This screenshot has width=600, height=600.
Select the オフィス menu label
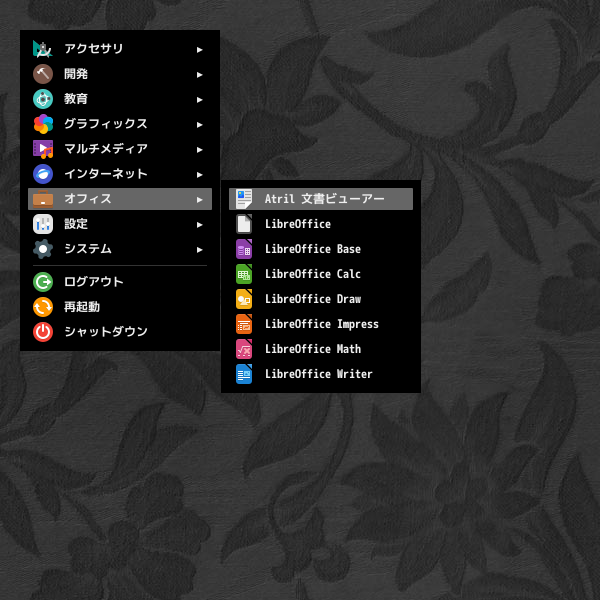[88, 199]
